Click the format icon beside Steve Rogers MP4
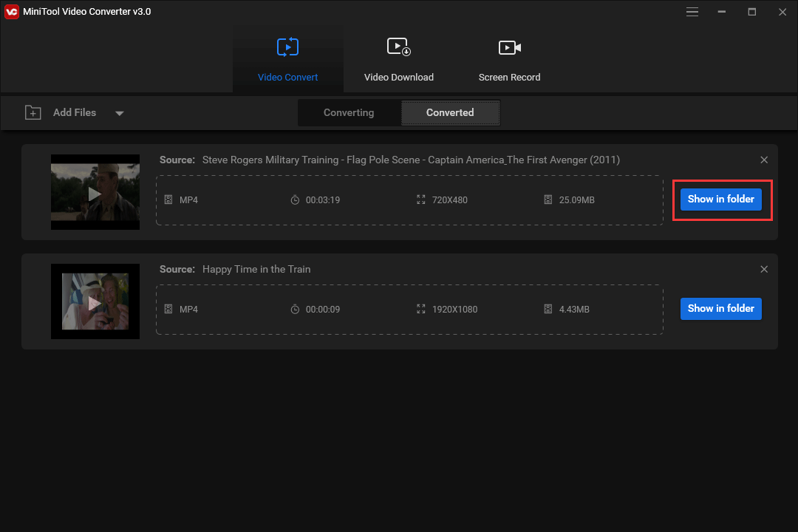 (x=168, y=199)
